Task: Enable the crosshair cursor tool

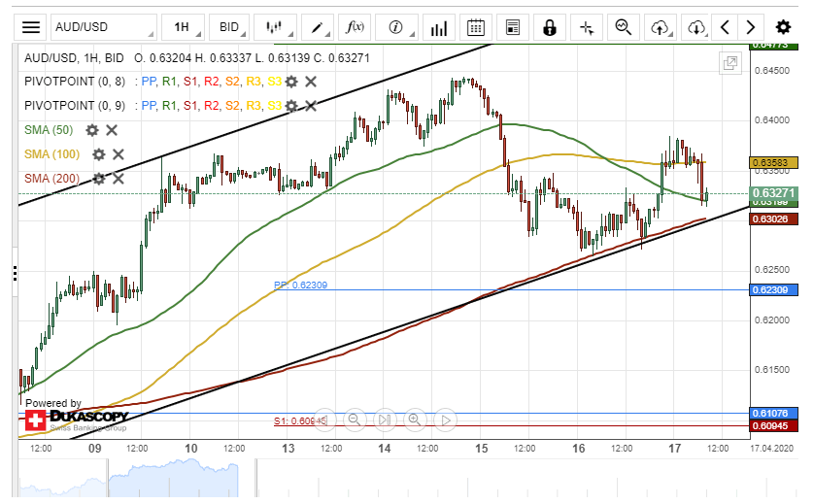Action: click(587, 27)
